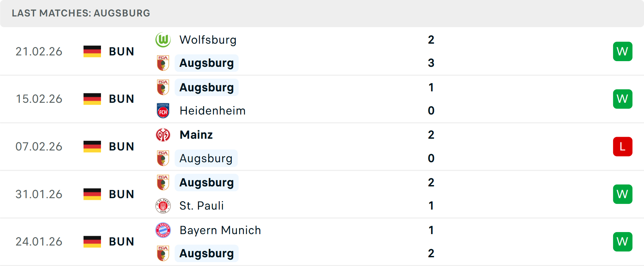
Task: Select the Bayern Munich crest icon
Action: tap(163, 230)
